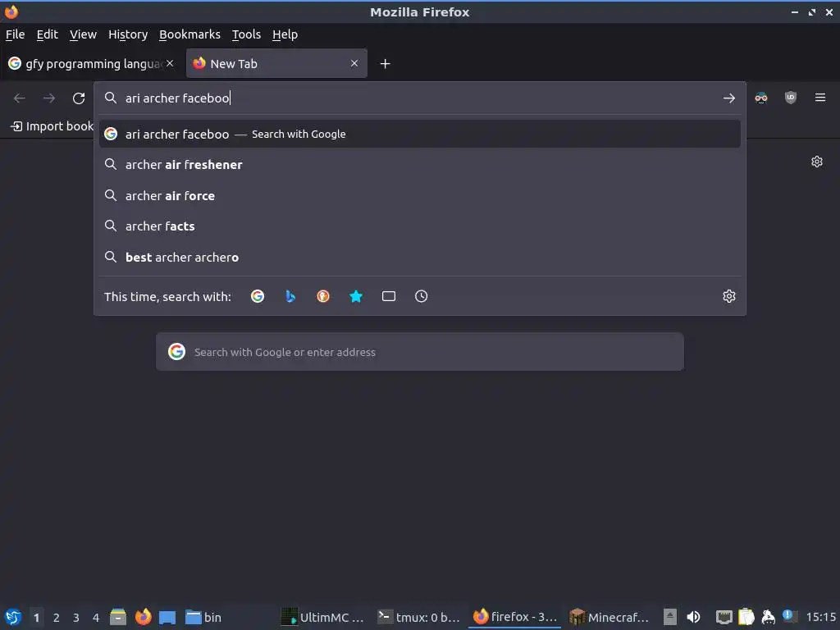The height and width of the screenshot is (630, 840).
Task: Click the penguin tray icon
Action: click(768, 617)
